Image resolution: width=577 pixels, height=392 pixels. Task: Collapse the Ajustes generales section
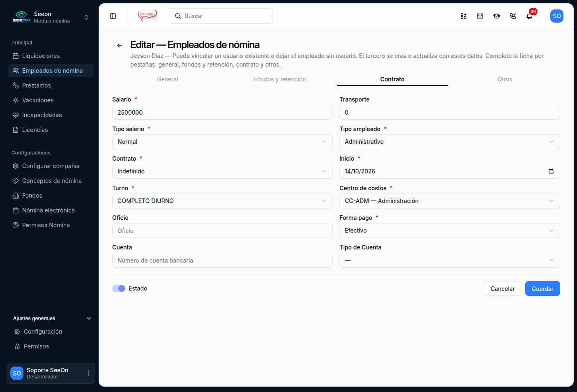pos(52,318)
